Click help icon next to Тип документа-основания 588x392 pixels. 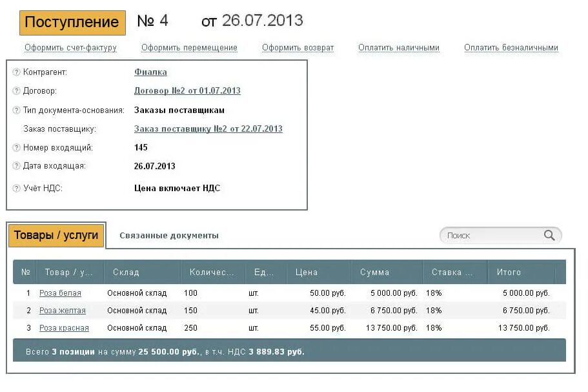[x=16, y=110]
